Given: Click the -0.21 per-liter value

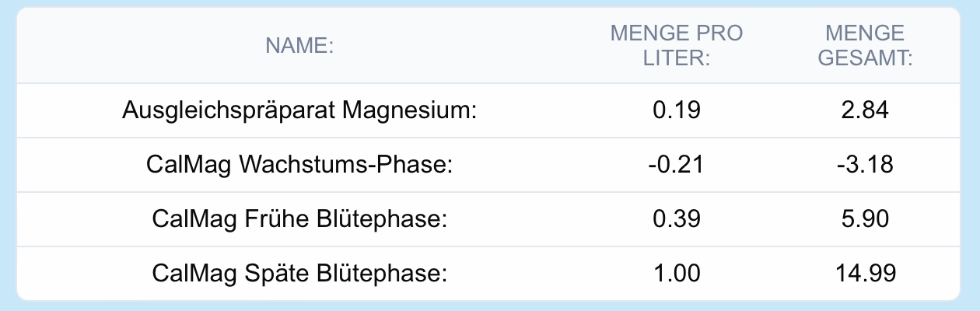Looking at the screenshot, I should [x=677, y=166].
